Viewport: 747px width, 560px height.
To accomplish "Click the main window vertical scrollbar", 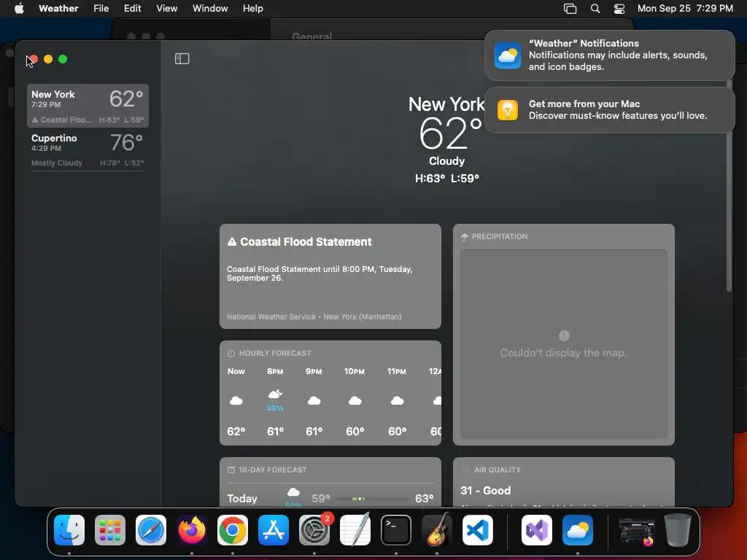I will coord(729,186).
